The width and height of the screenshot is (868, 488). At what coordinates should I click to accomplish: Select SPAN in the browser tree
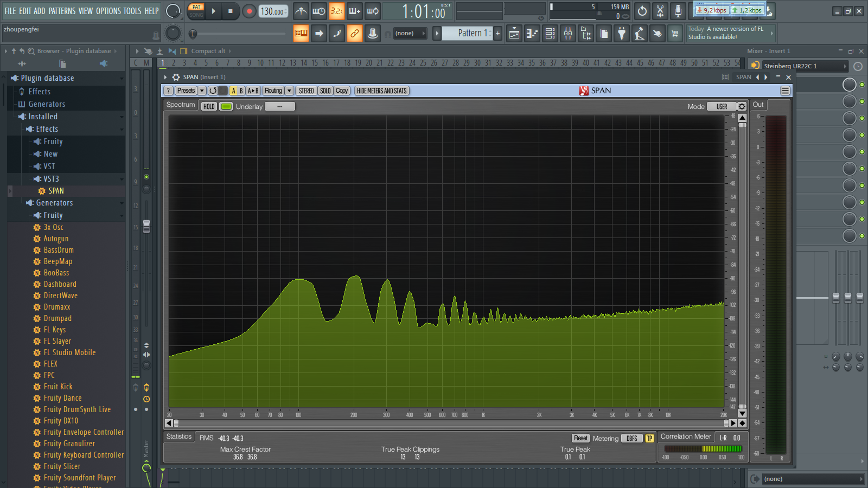(x=56, y=191)
